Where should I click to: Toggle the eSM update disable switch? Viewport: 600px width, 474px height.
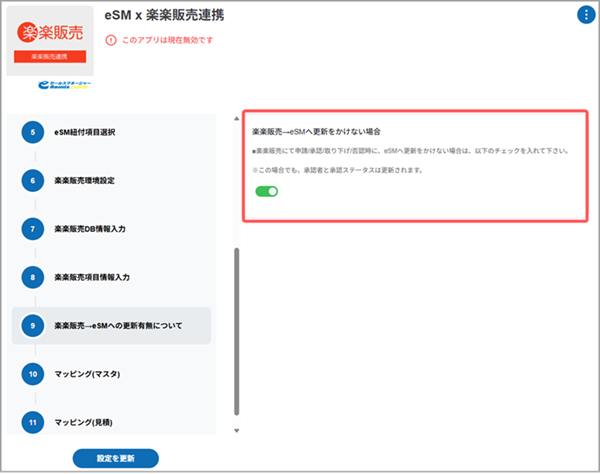coord(266,191)
